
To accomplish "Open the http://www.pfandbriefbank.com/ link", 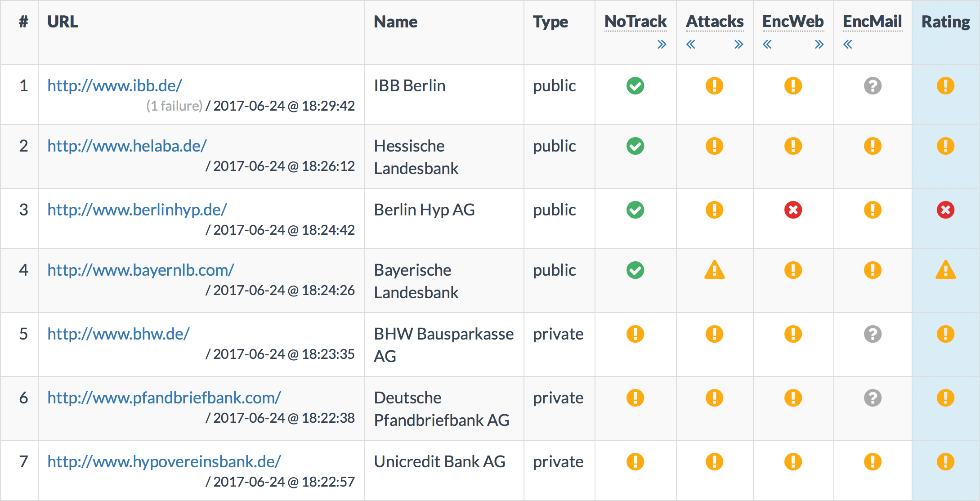I will 164,398.
